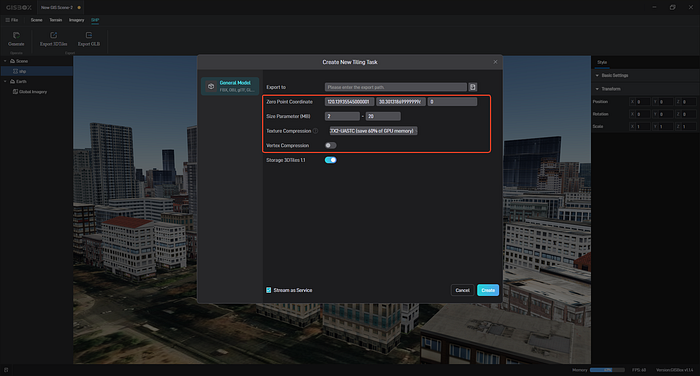Click the Scene folder icon in the tree
The image size is (700, 376).
(12, 61)
